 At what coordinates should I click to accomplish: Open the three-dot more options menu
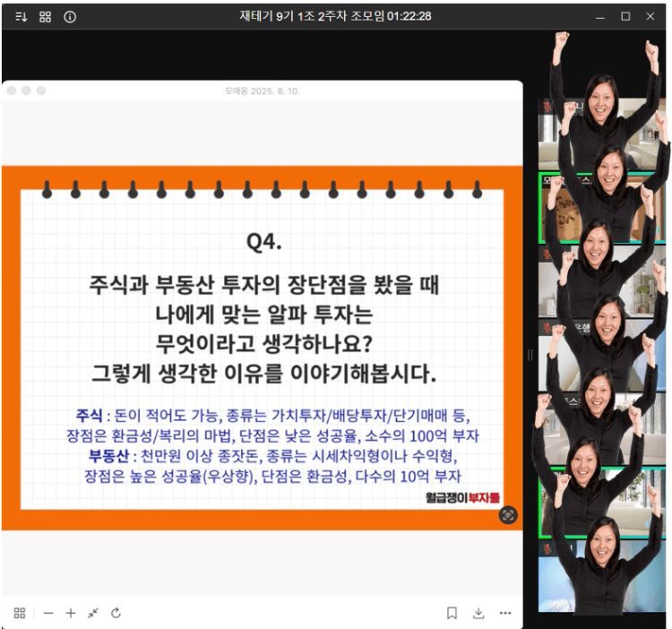point(505,613)
